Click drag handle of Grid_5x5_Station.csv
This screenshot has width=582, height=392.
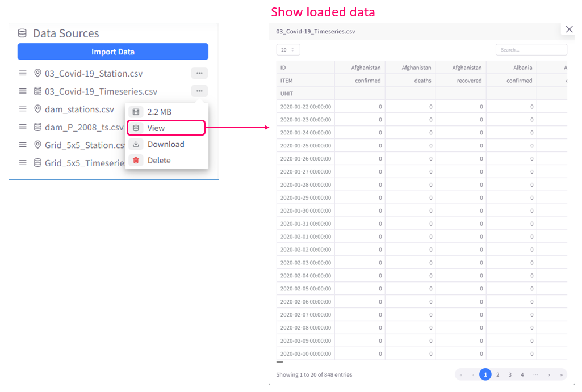(23, 145)
